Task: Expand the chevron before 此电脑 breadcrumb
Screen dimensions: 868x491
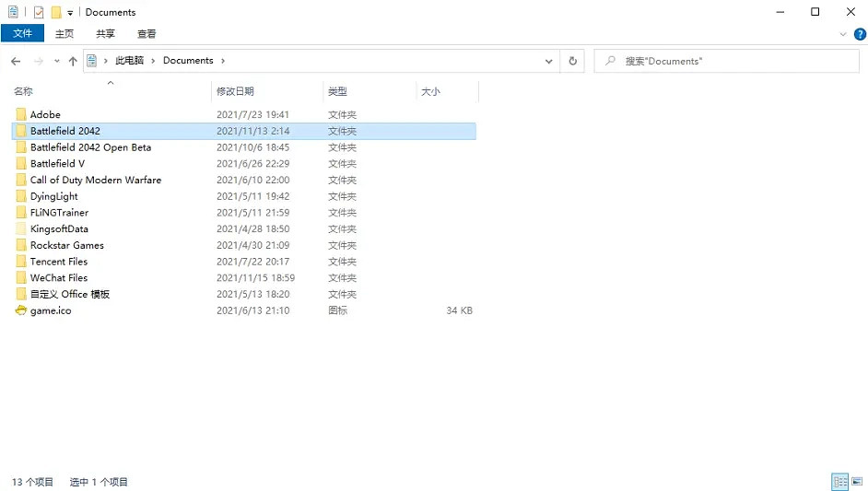Action: tap(105, 61)
